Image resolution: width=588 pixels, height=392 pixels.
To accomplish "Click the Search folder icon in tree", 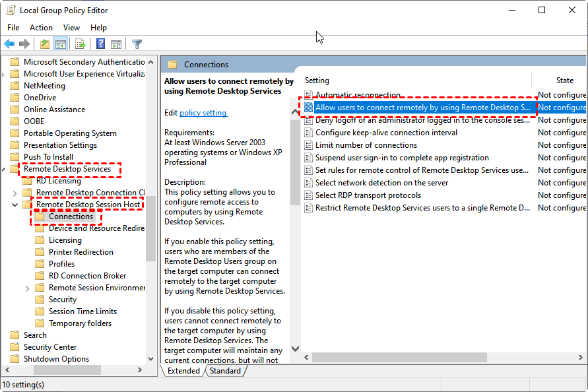I will tap(15, 335).
